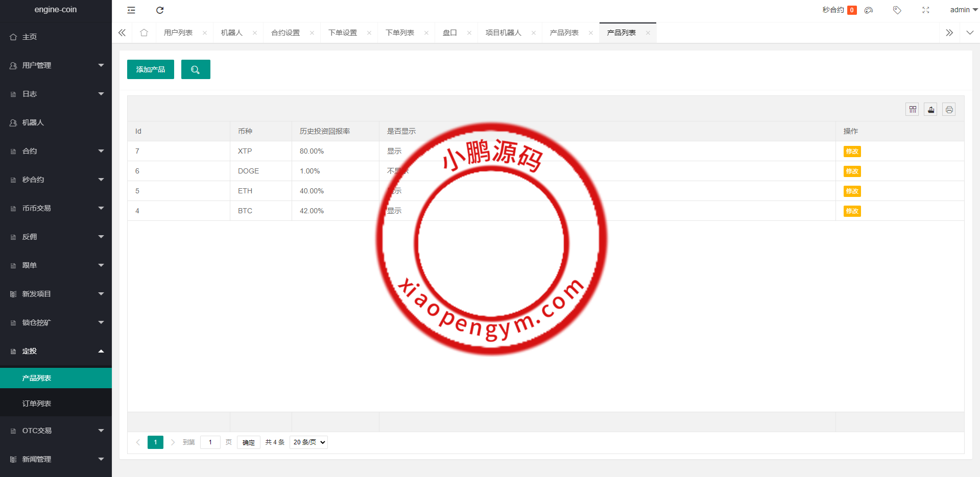Enter fullscreen mode via expand icon
This screenshot has width=980, height=477.
pos(925,10)
